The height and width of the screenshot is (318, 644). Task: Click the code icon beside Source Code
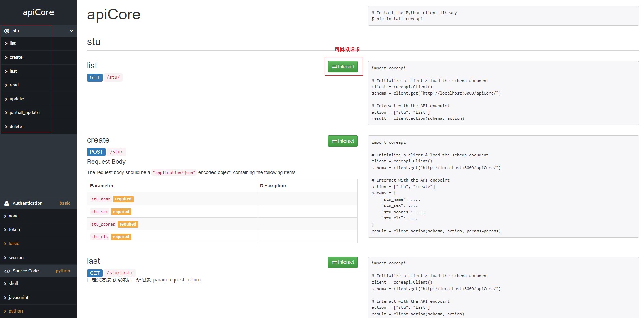point(7,271)
